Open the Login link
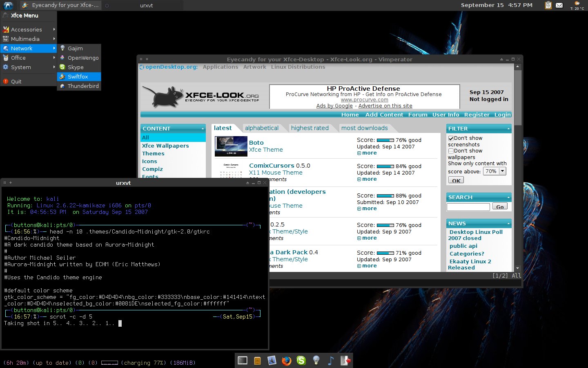 [x=502, y=115]
